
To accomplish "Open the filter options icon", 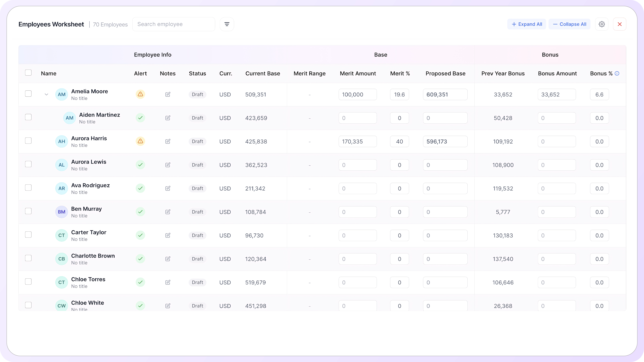I will point(227,24).
